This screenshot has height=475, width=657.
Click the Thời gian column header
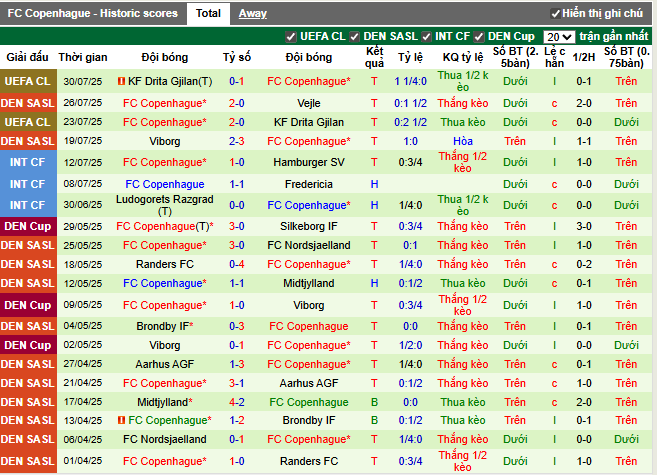(x=83, y=57)
